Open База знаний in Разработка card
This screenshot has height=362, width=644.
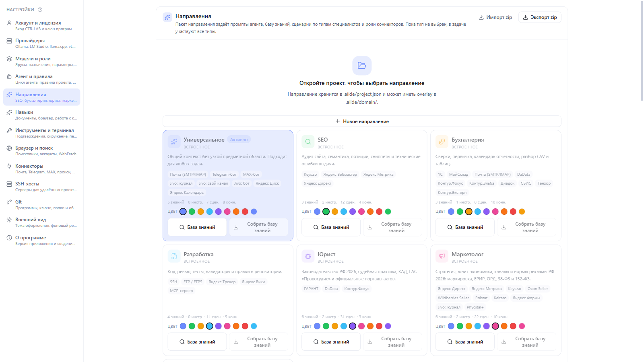pos(197,342)
